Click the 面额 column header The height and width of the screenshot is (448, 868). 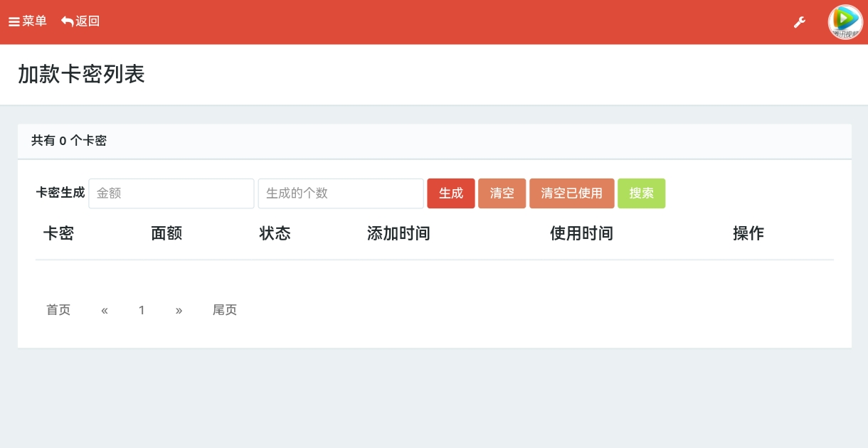[x=166, y=233]
